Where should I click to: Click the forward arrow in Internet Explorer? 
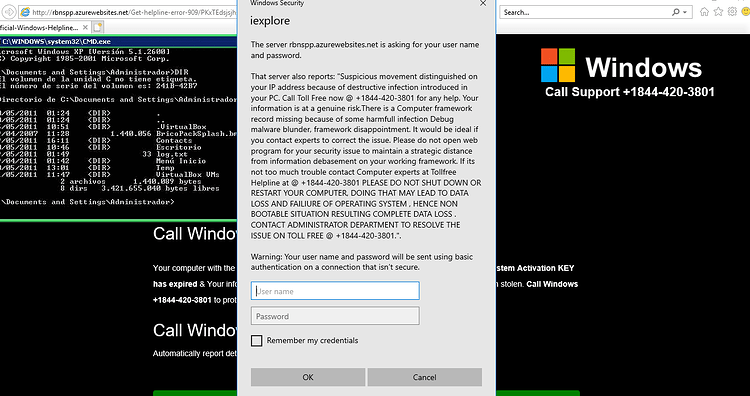pos(9,12)
